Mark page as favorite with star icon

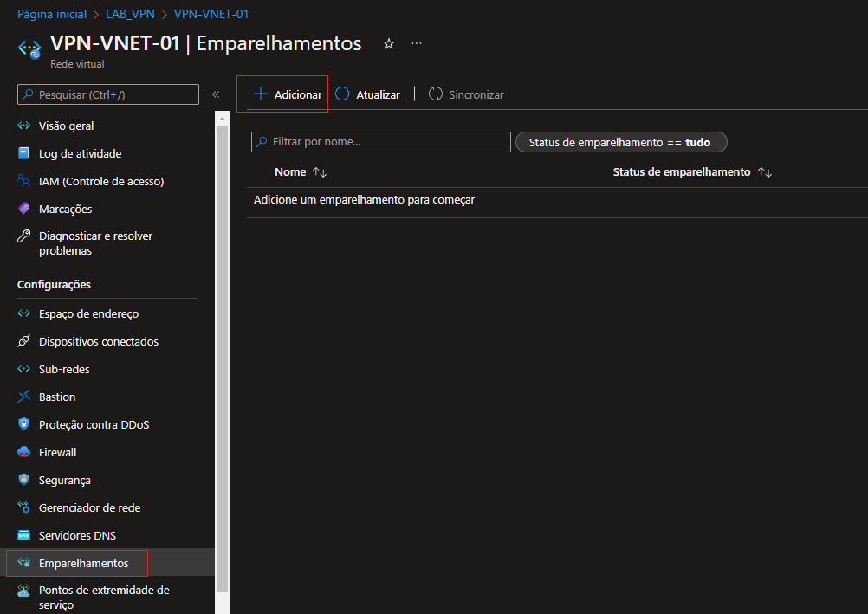389,43
